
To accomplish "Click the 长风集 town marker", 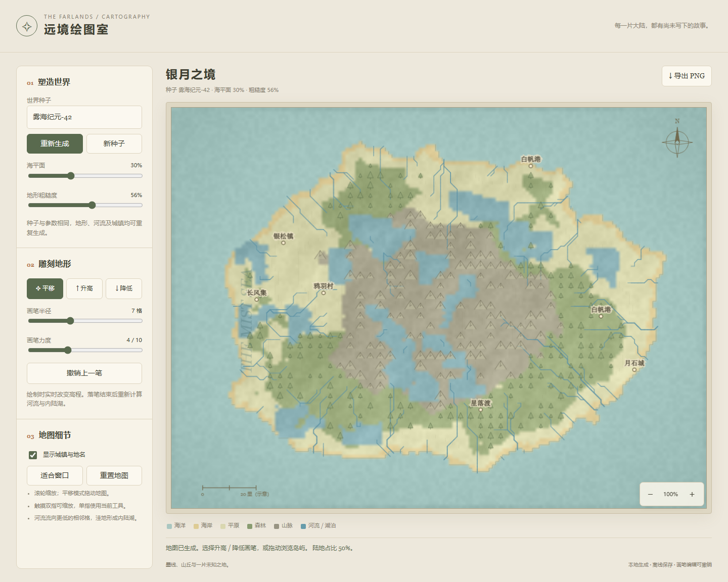I will point(256,300).
